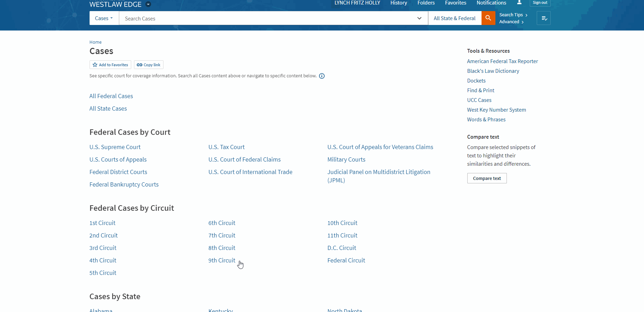Open the Folders menu
Viewport: 644px width, 312px height.
tap(426, 3)
